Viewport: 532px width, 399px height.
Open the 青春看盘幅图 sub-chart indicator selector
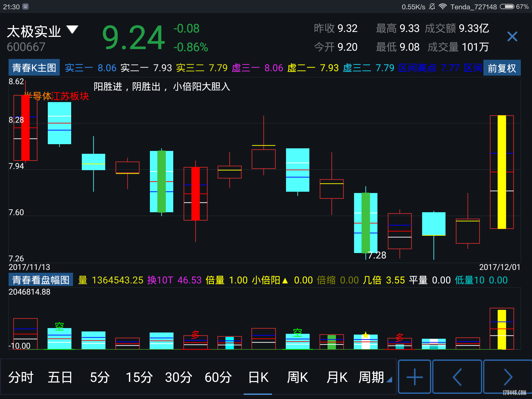pos(41,280)
